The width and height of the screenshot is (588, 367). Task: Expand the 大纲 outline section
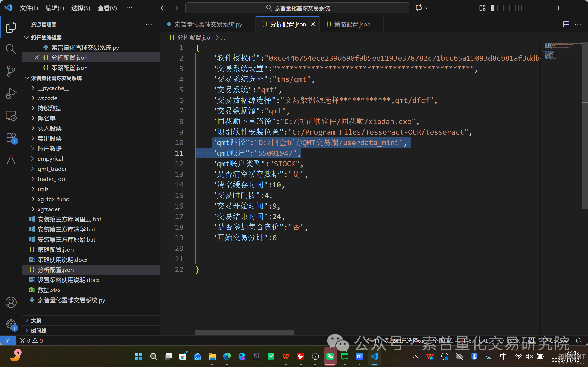(x=36, y=321)
